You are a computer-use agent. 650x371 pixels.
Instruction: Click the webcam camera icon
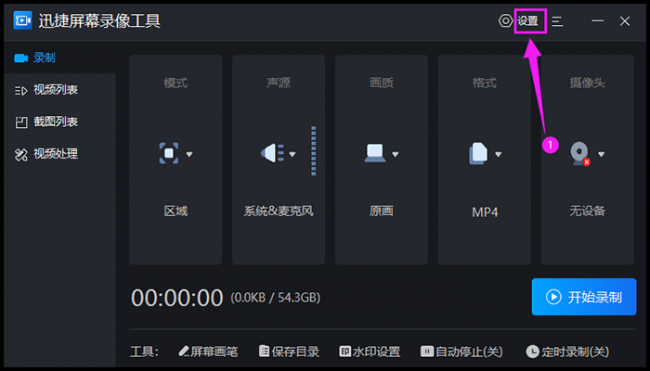click(x=580, y=154)
